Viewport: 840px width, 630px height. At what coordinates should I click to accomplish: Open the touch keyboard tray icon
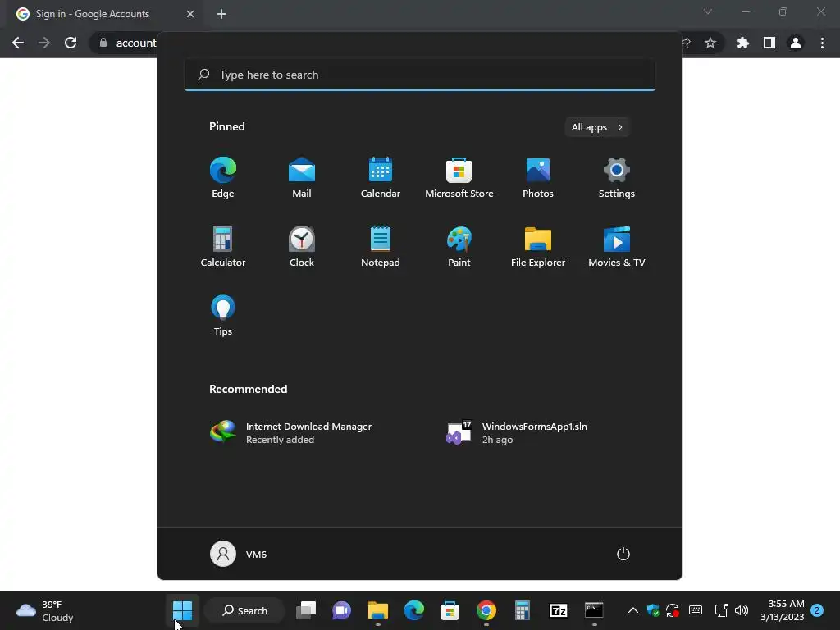coord(696,610)
